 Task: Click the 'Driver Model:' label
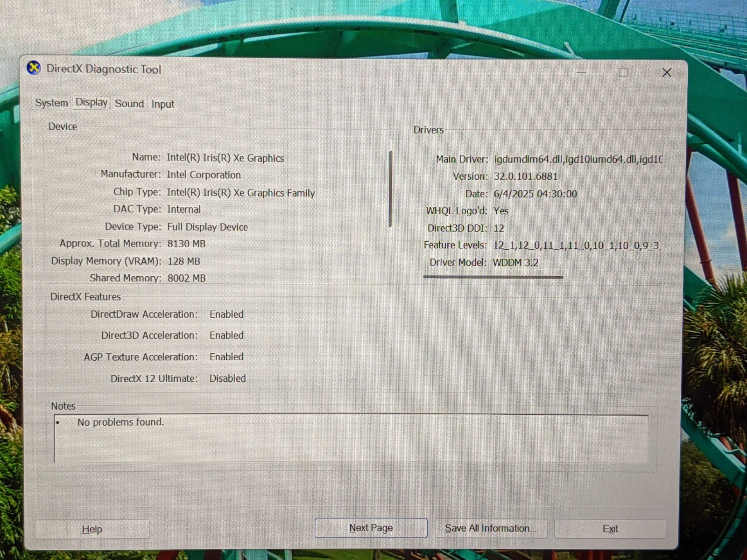(458, 262)
